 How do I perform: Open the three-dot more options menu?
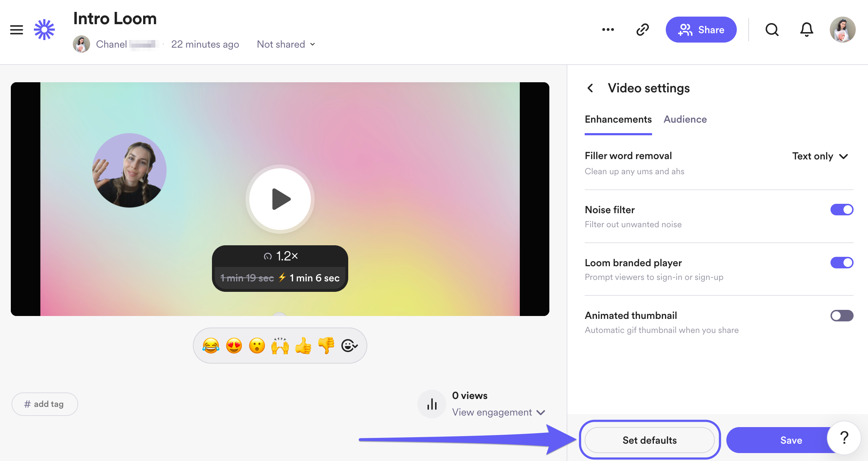coord(608,30)
